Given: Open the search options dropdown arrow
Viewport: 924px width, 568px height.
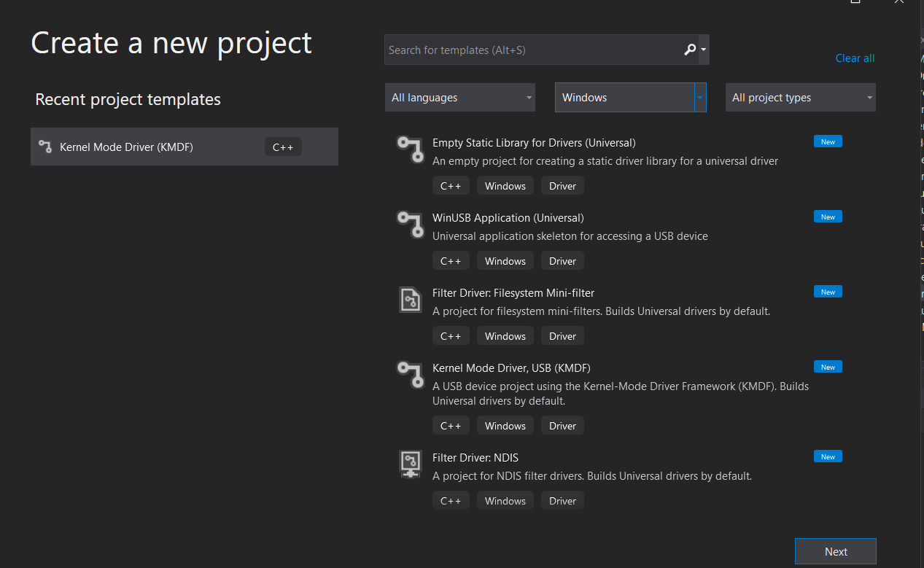Looking at the screenshot, I should point(703,50).
